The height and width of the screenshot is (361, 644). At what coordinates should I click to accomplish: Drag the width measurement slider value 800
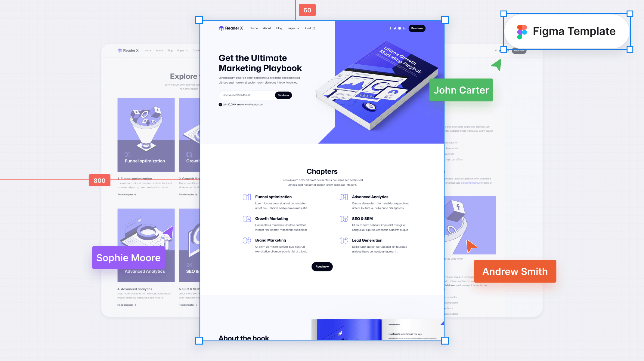tap(100, 180)
